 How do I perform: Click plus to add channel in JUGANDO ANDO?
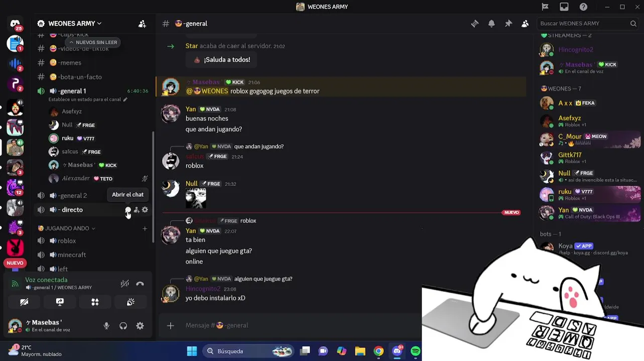[145, 229]
